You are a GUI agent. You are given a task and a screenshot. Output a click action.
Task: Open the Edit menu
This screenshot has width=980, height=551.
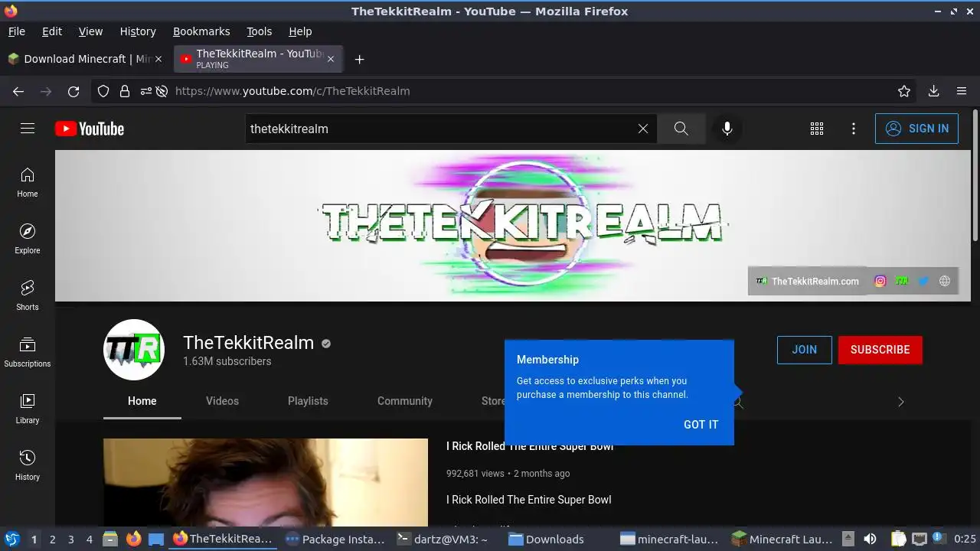52,31
